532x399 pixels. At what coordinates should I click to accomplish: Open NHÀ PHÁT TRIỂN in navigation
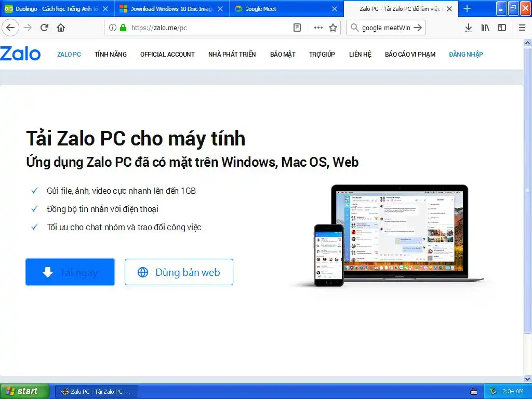(232, 54)
